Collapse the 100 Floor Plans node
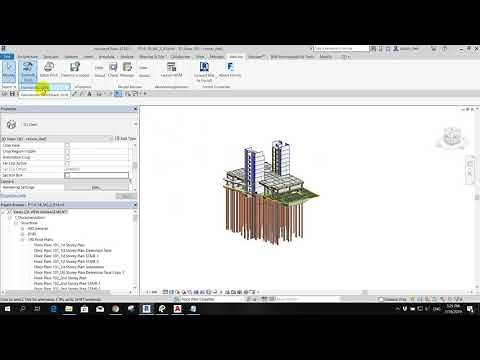Screen dimensions: 480x360 click(23, 239)
